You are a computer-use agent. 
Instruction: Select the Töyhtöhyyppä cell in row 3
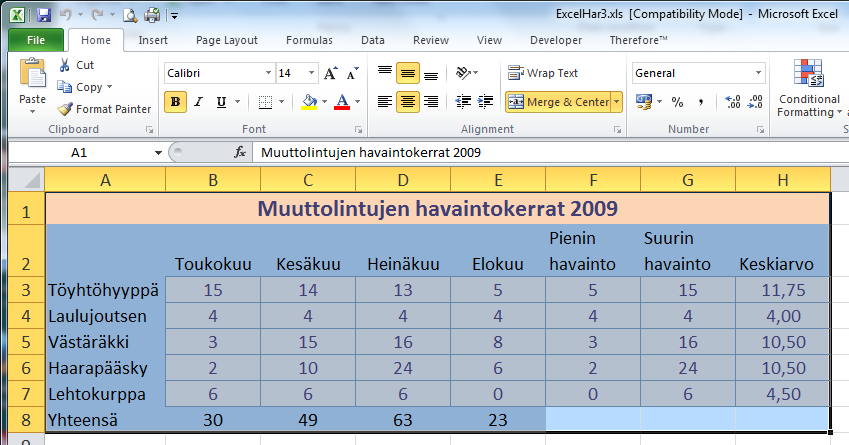point(105,290)
